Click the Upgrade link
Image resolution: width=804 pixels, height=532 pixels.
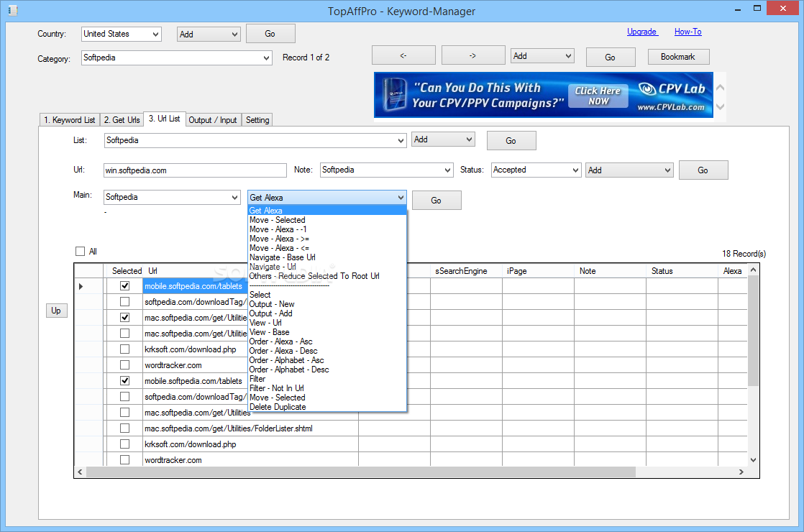[641, 32]
